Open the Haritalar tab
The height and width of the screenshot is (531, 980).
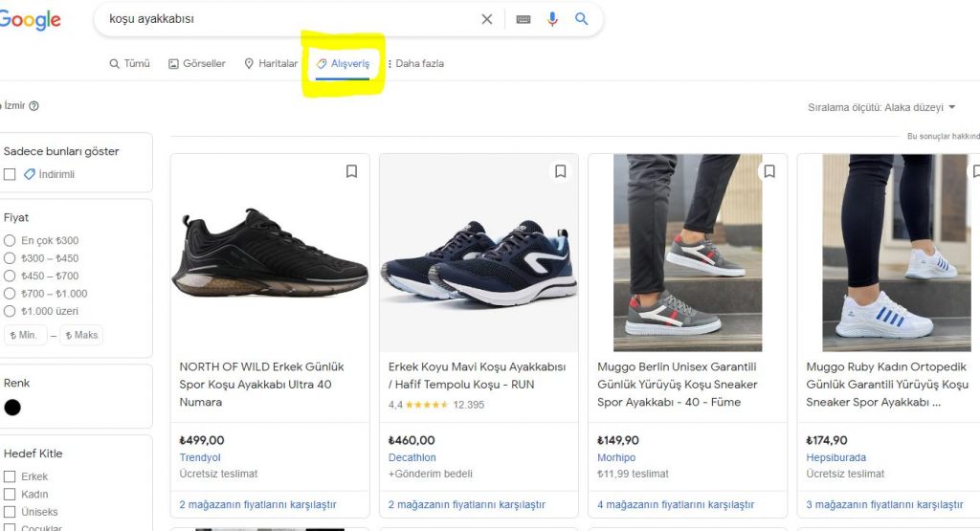[271, 64]
